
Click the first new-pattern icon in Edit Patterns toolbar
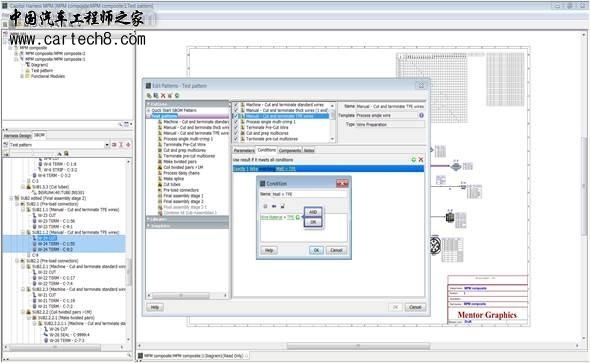point(149,96)
